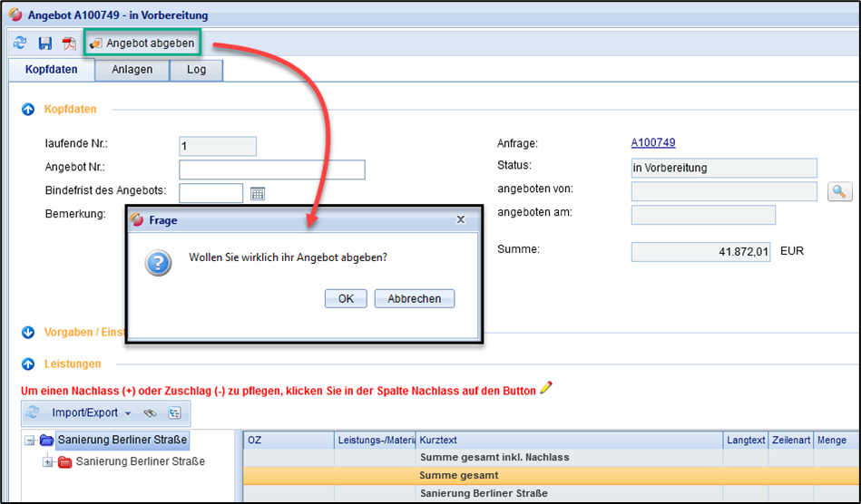Screen dimensions: 861x504
Task: Open the calendar picker for Bindefrist
Action: (x=257, y=193)
